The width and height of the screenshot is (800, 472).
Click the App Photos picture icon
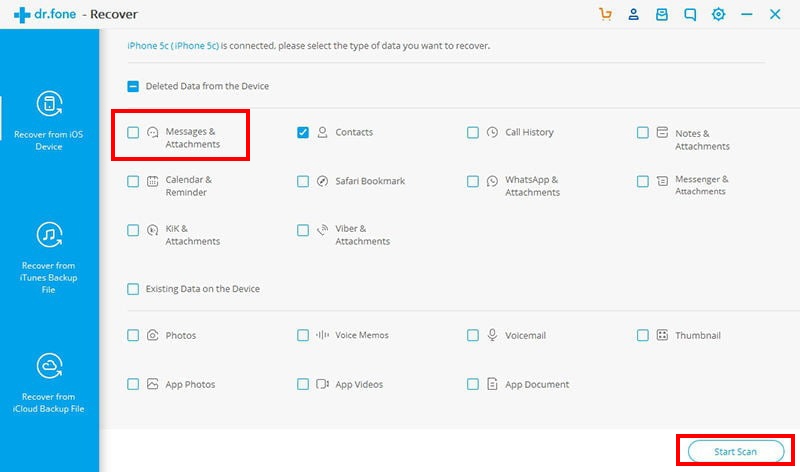(153, 384)
